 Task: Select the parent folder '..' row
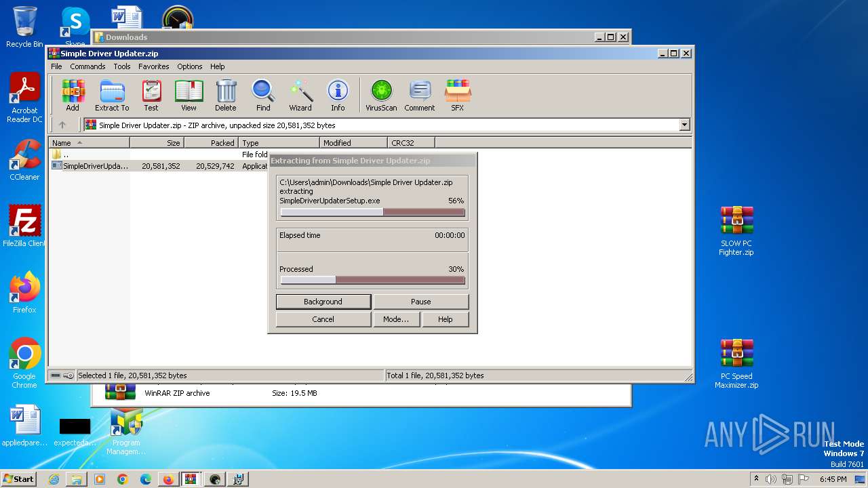(x=159, y=155)
